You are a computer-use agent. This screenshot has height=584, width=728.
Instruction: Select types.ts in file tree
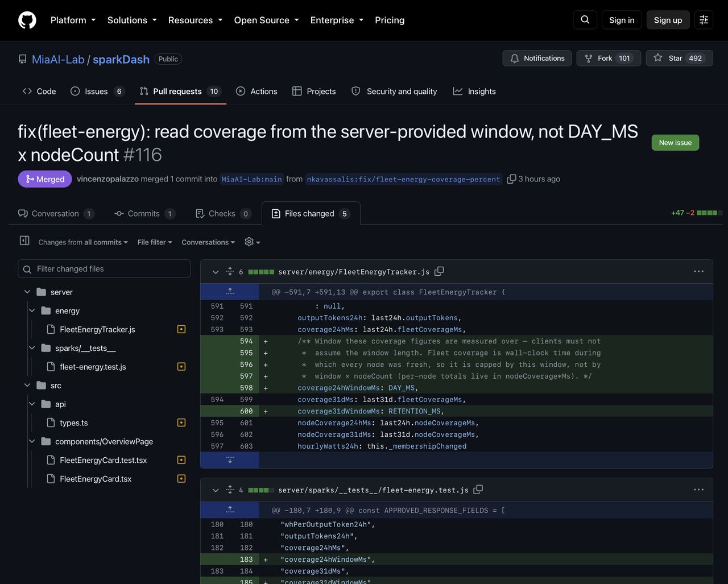tap(74, 423)
